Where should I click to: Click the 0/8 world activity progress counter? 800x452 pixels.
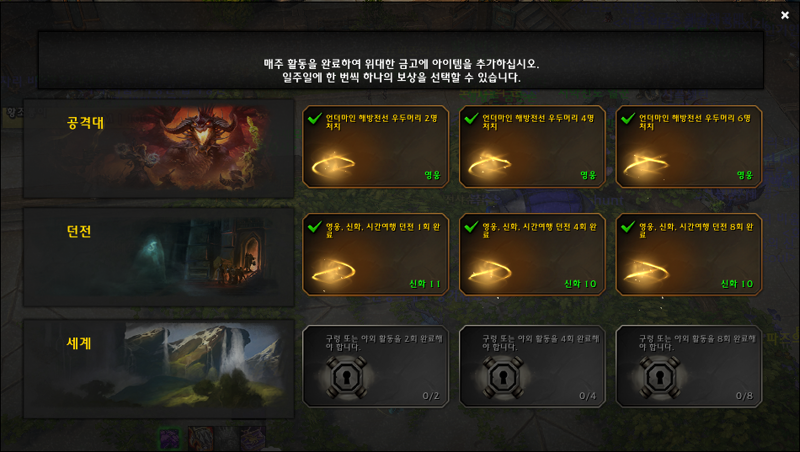tap(744, 396)
